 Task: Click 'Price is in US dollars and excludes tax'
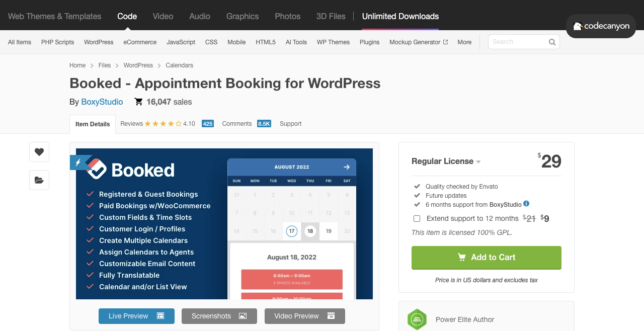pyautogui.click(x=487, y=280)
